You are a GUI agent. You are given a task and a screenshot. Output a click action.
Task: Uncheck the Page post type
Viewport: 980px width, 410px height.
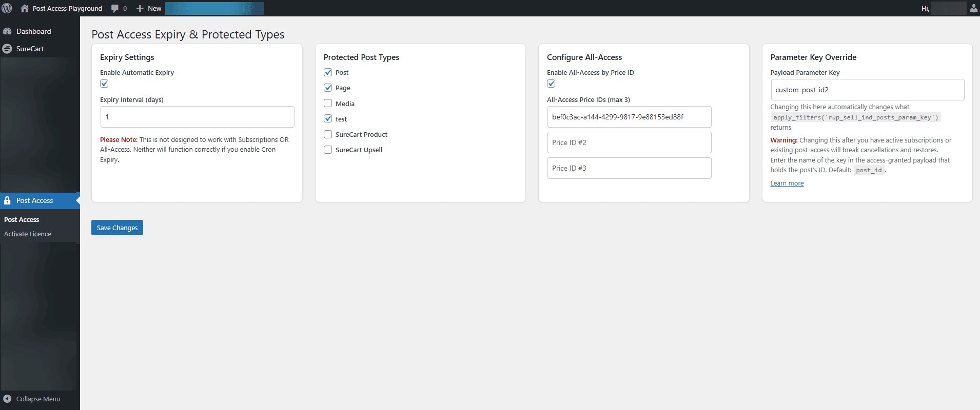coord(328,88)
